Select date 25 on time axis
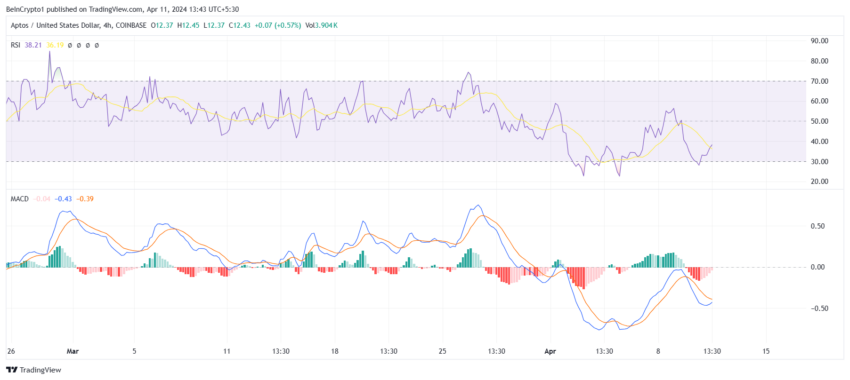 point(442,351)
